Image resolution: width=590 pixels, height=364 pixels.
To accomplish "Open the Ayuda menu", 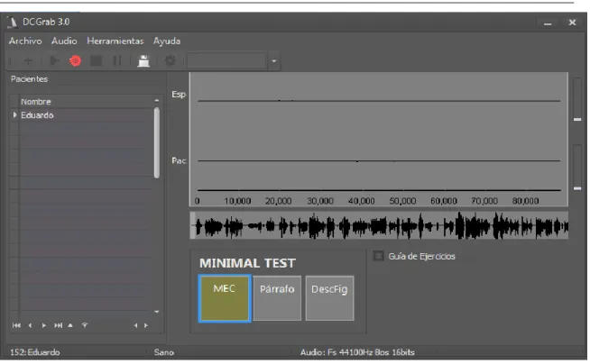I will pyautogui.click(x=167, y=41).
